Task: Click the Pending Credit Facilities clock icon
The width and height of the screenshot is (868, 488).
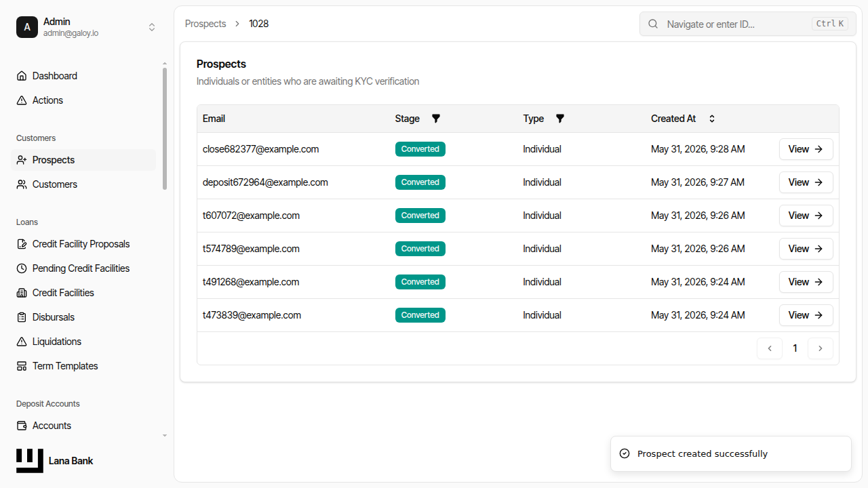Action: tap(22, 268)
